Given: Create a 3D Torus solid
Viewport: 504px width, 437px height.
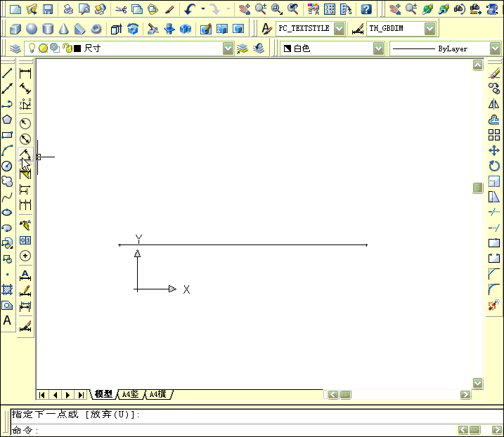Looking at the screenshot, I should click(x=96, y=29).
